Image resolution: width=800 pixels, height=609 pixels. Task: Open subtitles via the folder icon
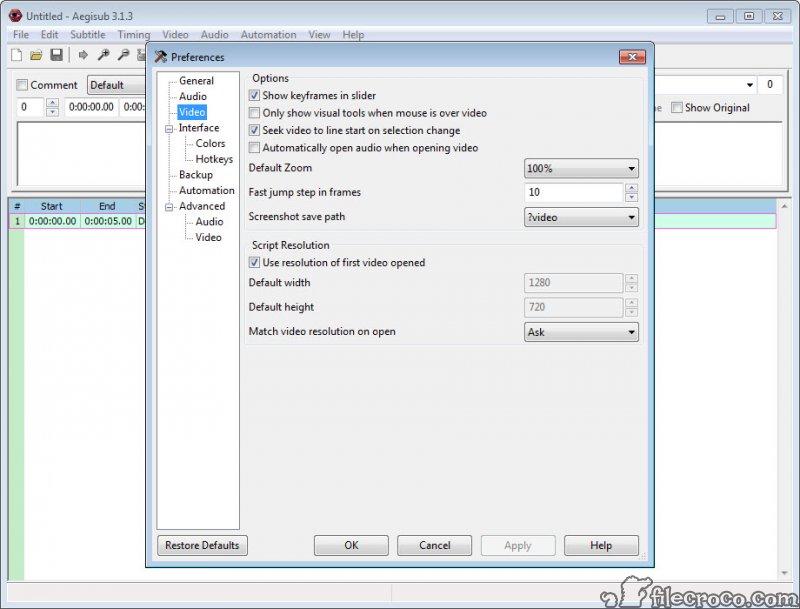coord(36,55)
